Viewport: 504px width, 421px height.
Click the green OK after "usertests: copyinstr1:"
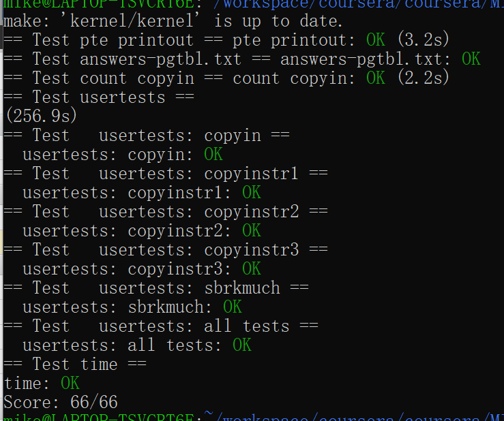click(x=252, y=193)
